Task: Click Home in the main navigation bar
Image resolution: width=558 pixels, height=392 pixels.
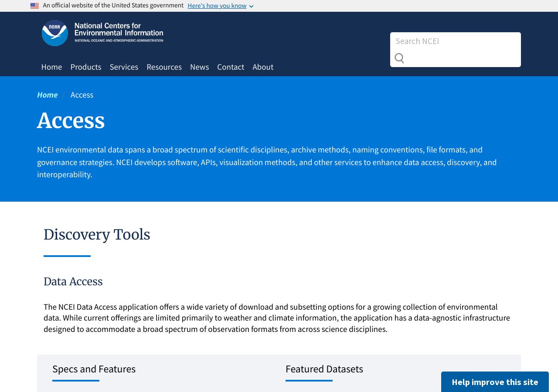Action: [x=51, y=67]
